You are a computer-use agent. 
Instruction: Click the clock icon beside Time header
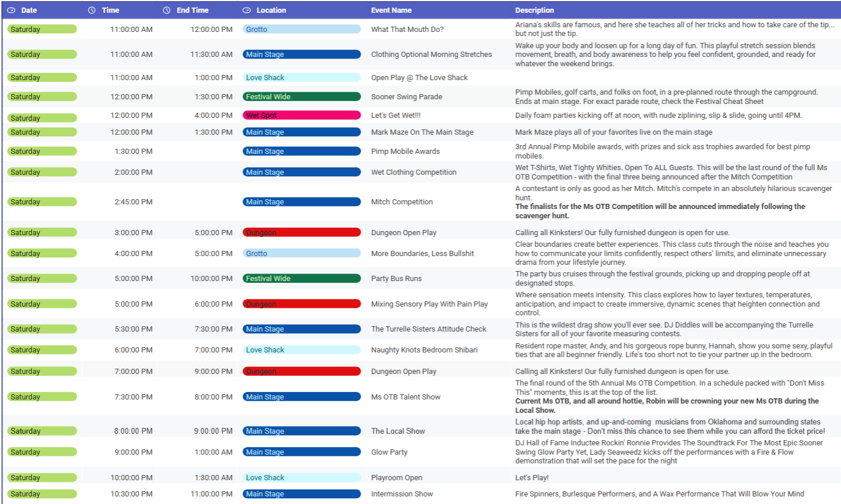92,10
